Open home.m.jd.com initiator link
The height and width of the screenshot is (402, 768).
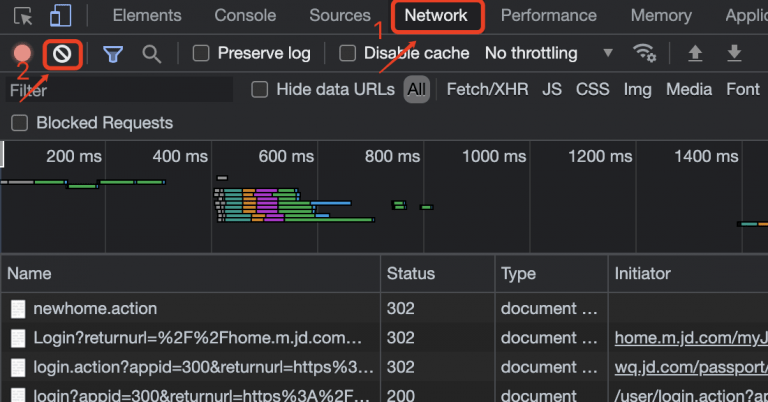tap(690, 338)
